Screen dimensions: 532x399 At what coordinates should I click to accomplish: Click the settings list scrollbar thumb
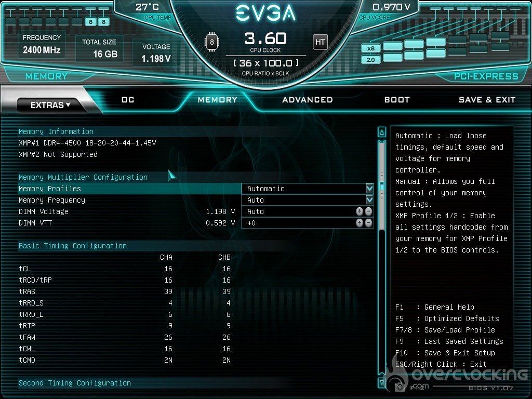[x=382, y=186]
